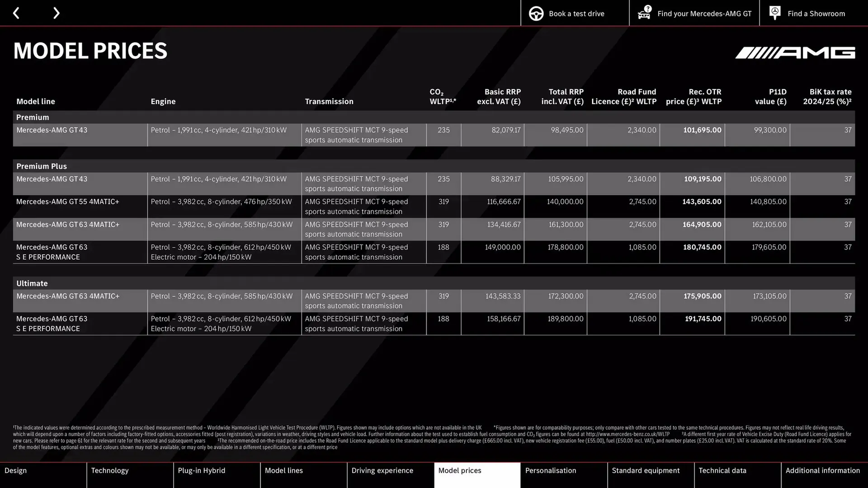Click Total RRP value 140,000.00
This screenshot has width=868, height=488.
[565, 202]
